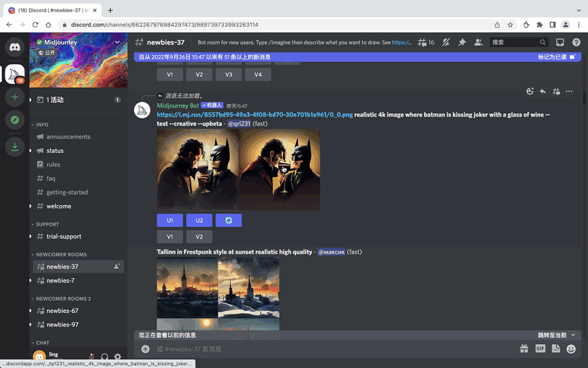This screenshot has width=588, height=368.
Task: Add a server with plus icon
Action: [14, 97]
